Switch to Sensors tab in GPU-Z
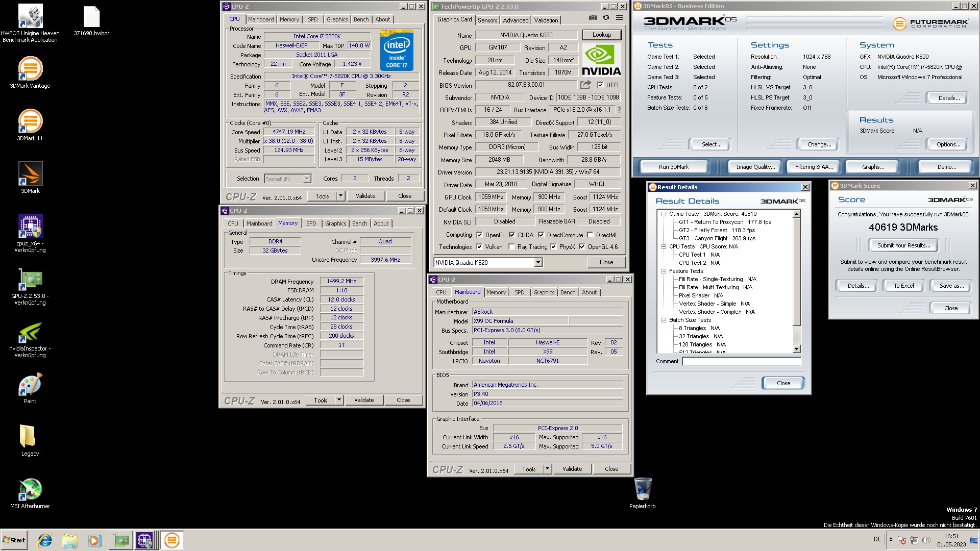This screenshot has height=551, width=980. tap(487, 20)
